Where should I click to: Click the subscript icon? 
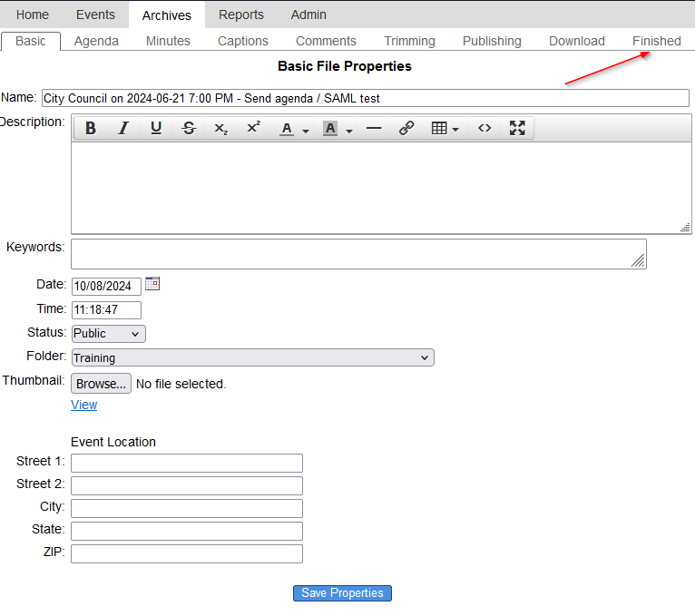point(221,129)
